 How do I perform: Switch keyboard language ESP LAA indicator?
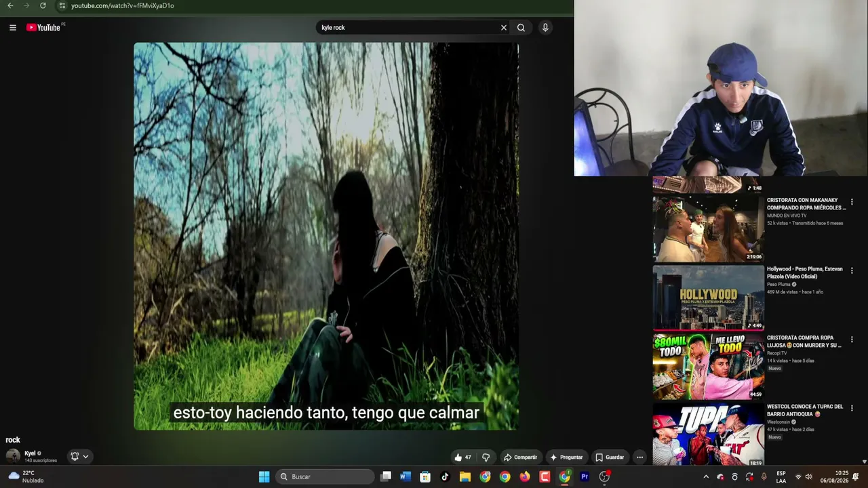click(781, 477)
